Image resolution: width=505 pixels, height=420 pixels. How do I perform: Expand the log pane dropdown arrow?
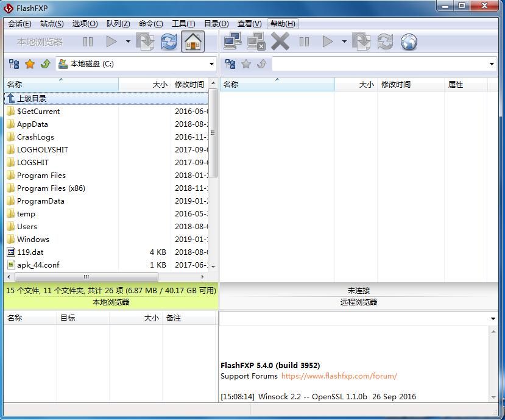[493, 318]
